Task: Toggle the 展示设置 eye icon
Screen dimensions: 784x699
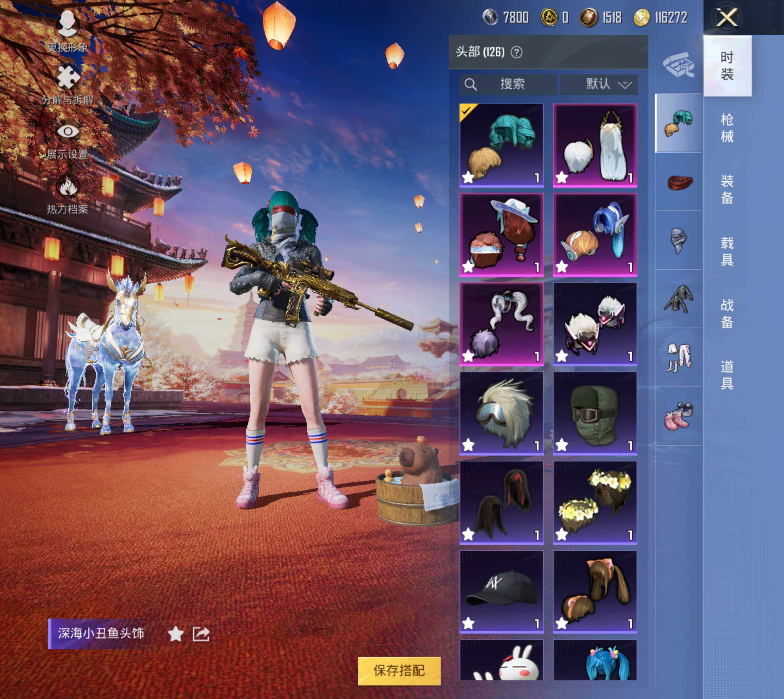Action: tap(68, 132)
